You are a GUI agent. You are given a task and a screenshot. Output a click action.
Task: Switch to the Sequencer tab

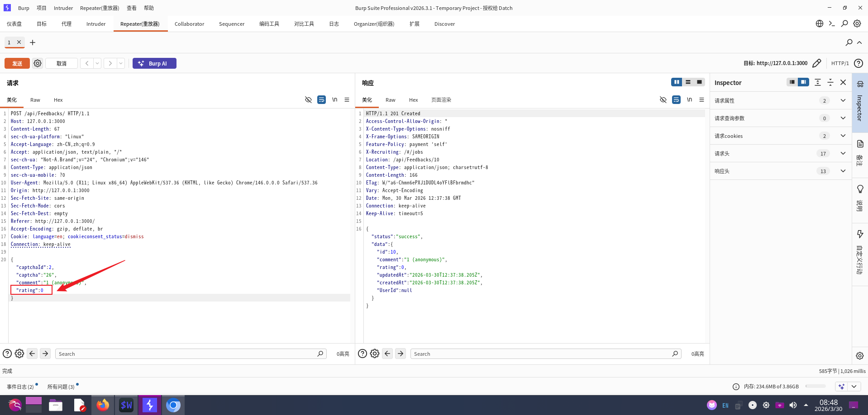(x=232, y=24)
